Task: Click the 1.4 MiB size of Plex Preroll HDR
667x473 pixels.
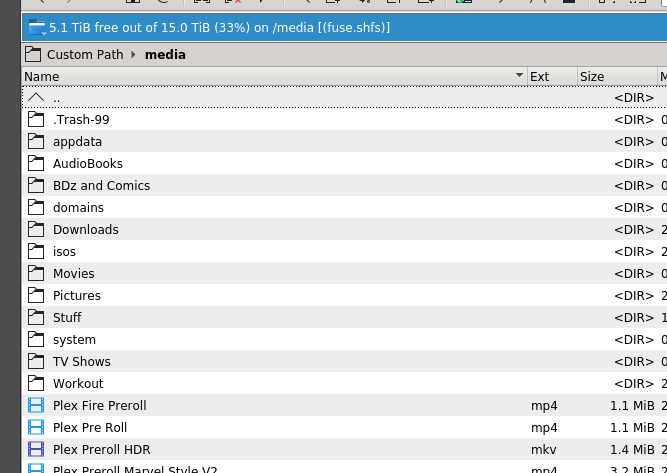Action: pos(632,450)
